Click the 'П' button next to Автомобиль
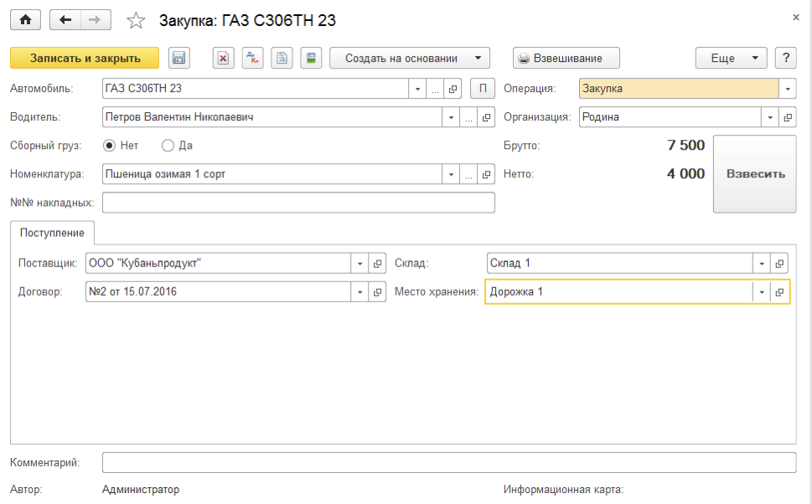Screen dimensions: 812x504 [x=483, y=89]
